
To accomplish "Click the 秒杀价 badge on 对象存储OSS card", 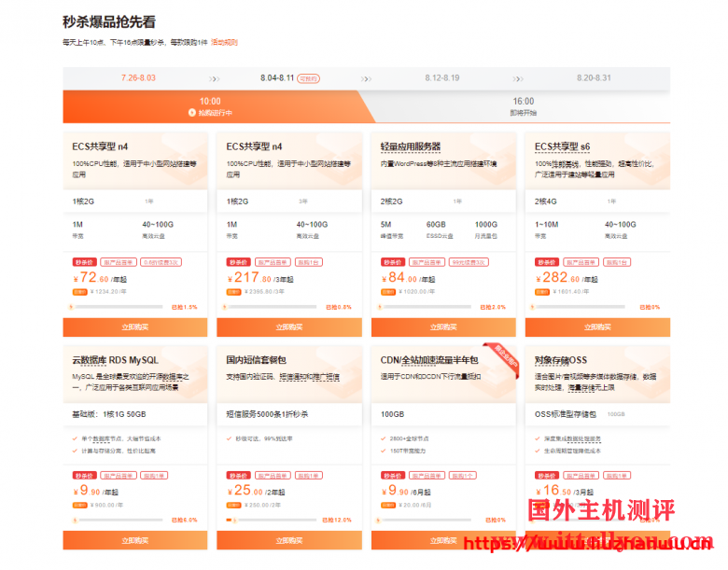I will click(x=547, y=475).
